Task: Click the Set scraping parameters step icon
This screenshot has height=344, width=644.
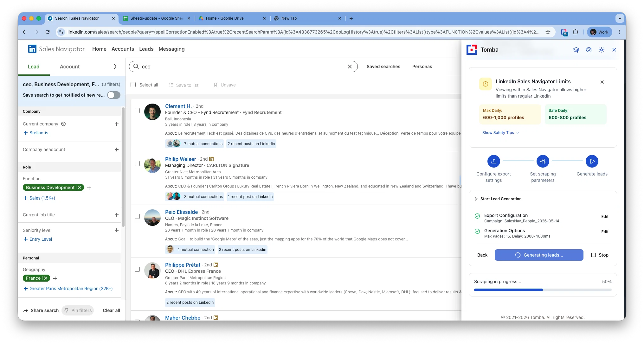Action: tap(543, 161)
